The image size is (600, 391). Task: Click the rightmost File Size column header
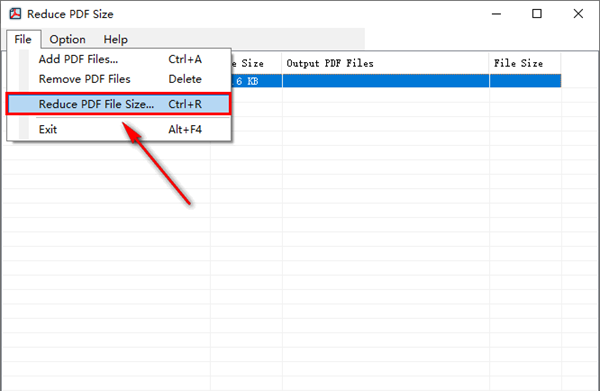tap(525, 63)
